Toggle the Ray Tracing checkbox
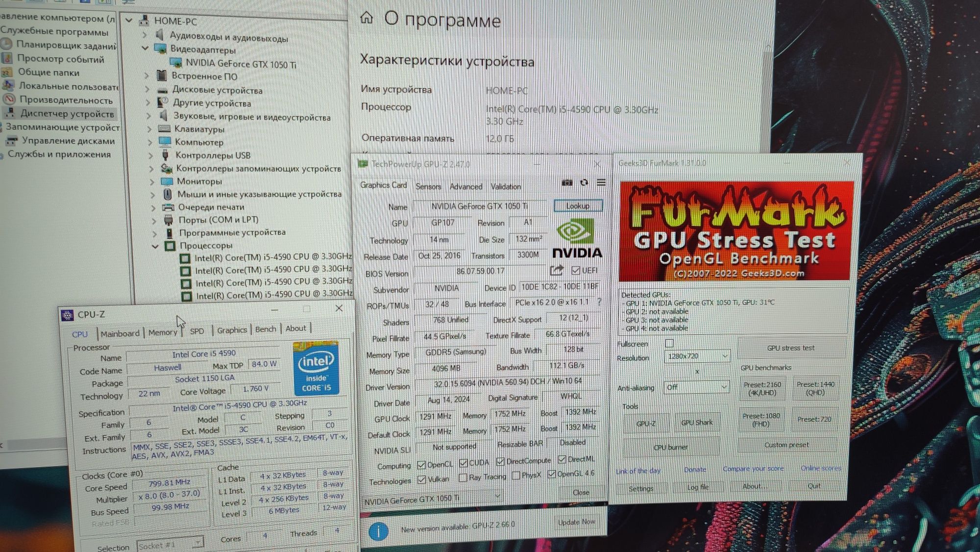980x552 pixels. click(x=463, y=477)
